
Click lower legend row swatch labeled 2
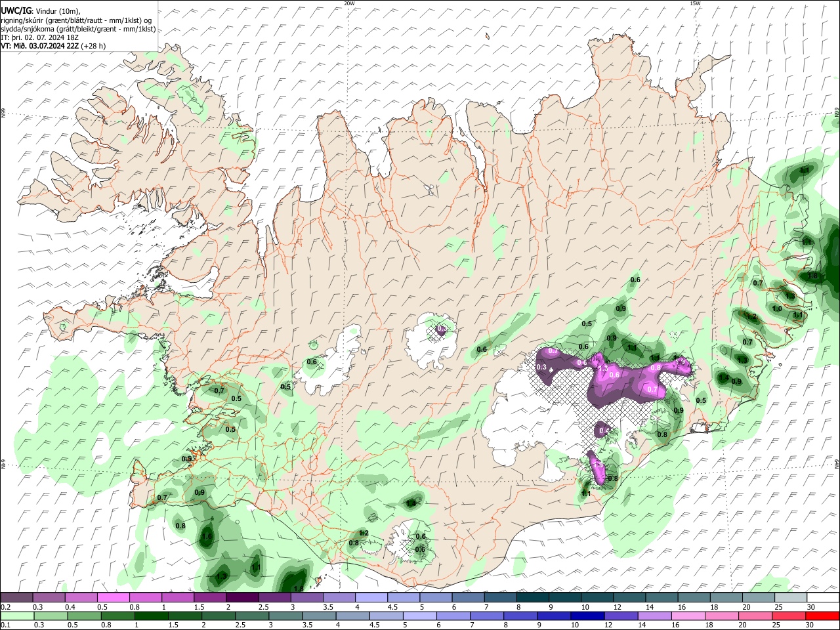pyautogui.click(x=219, y=616)
